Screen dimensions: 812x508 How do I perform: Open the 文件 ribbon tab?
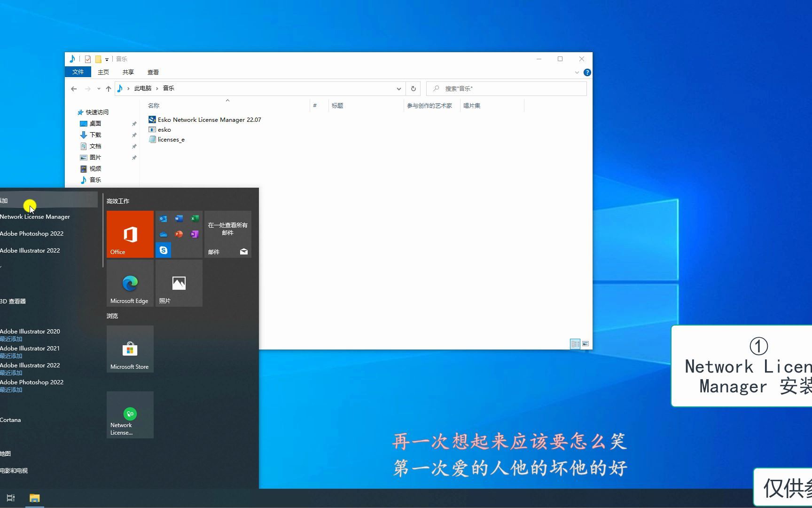pyautogui.click(x=78, y=72)
